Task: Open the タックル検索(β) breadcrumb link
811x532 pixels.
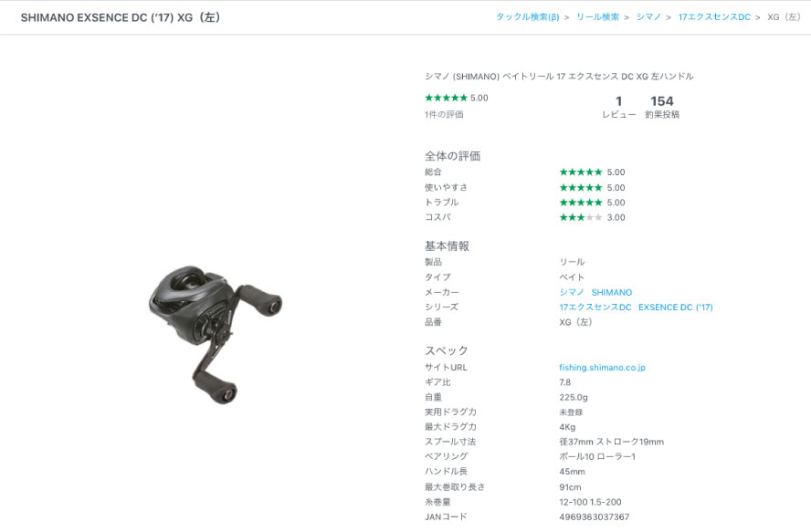Action: [528, 17]
